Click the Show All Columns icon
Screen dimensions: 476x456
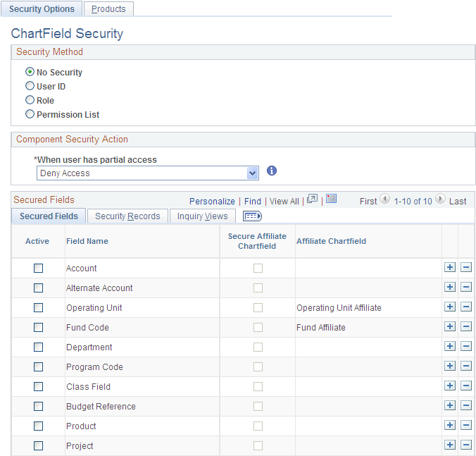252,216
